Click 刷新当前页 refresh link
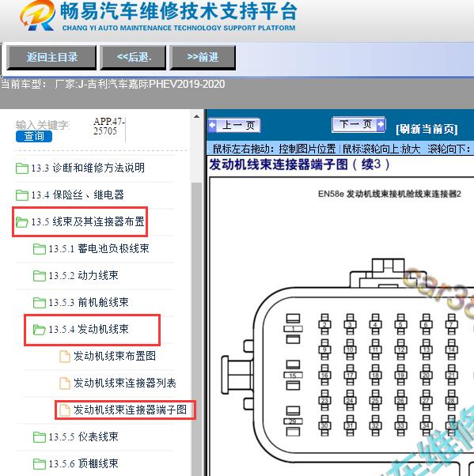The image size is (474, 476). click(x=427, y=129)
